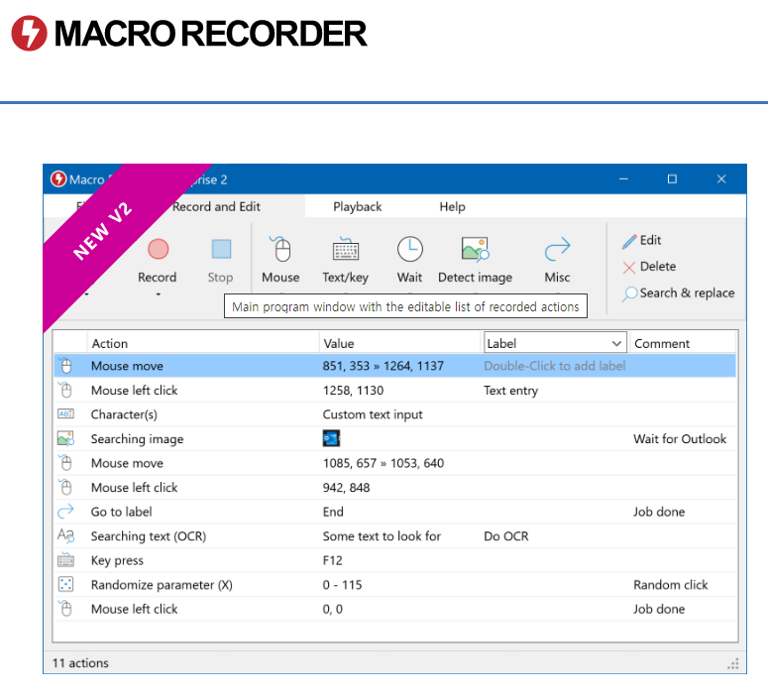The image size is (768, 700).
Task: Open the Detect image tool
Action: pos(475,249)
